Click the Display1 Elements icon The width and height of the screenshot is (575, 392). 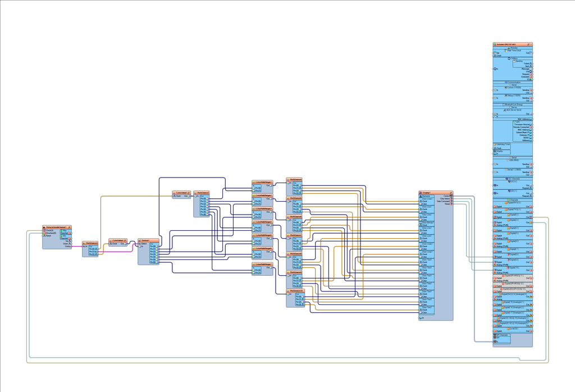pos(421,196)
